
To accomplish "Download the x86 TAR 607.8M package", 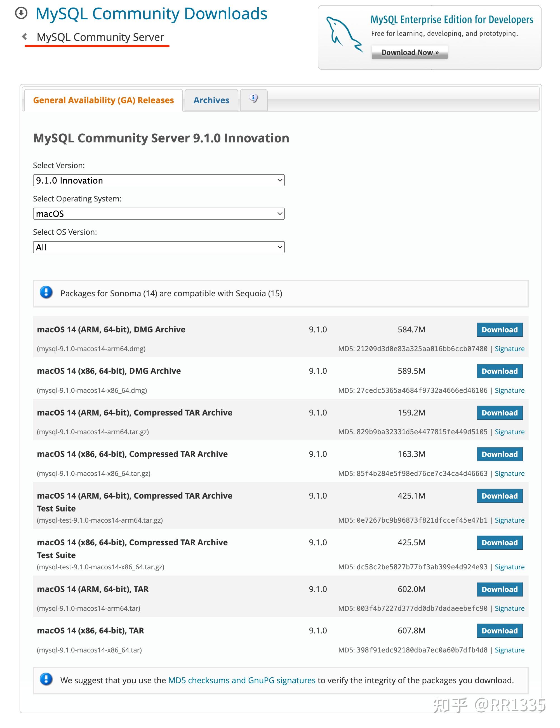I will tap(499, 631).
